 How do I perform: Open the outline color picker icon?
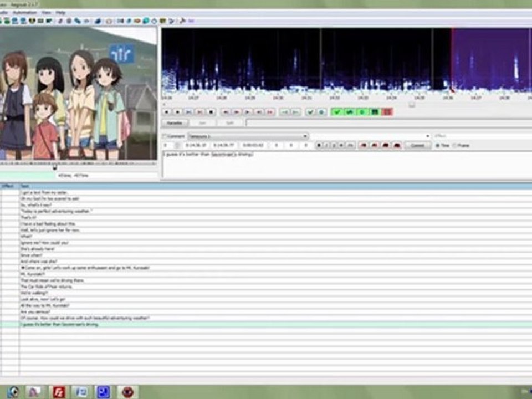click(x=386, y=145)
